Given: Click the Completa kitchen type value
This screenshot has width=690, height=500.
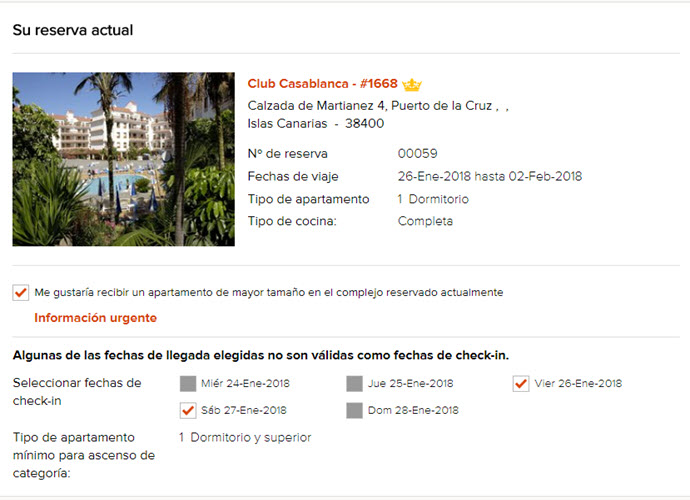Looking at the screenshot, I should (x=425, y=221).
